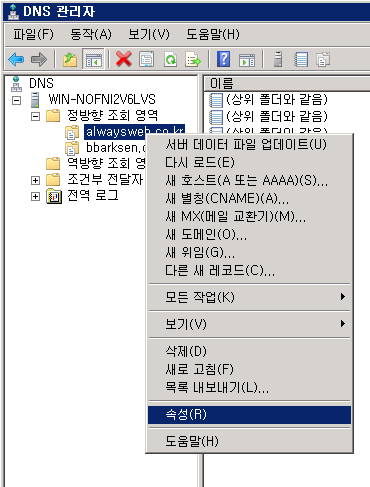Choose 다시 로드(E) from context menu

(x=249, y=162)
